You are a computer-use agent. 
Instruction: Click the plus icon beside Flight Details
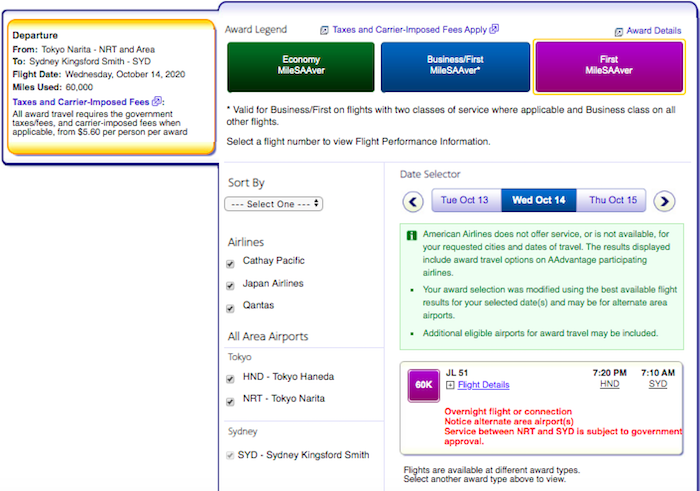pyautogui.click(x=450, y=385)
